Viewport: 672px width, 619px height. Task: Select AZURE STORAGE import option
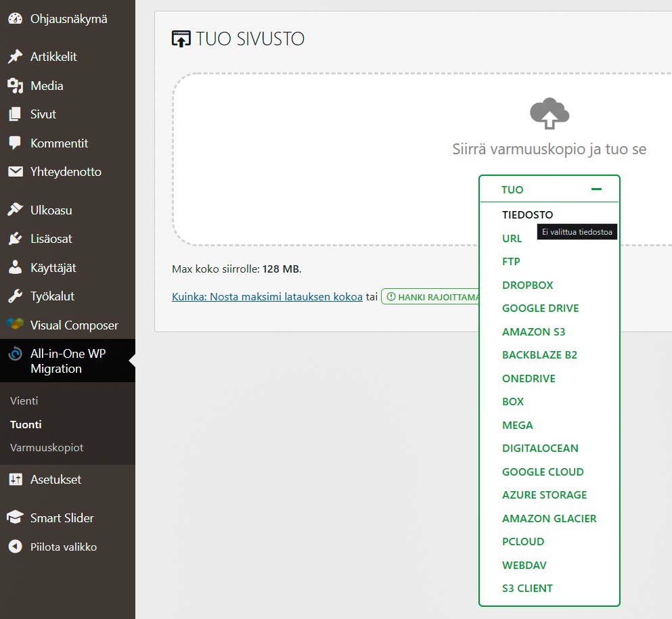tap(544, 495)
